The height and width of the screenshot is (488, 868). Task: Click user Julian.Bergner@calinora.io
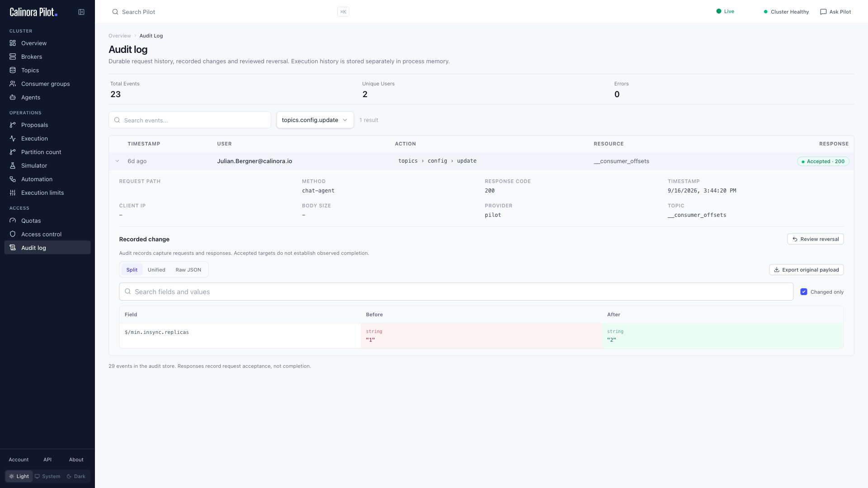click(255, 161)
